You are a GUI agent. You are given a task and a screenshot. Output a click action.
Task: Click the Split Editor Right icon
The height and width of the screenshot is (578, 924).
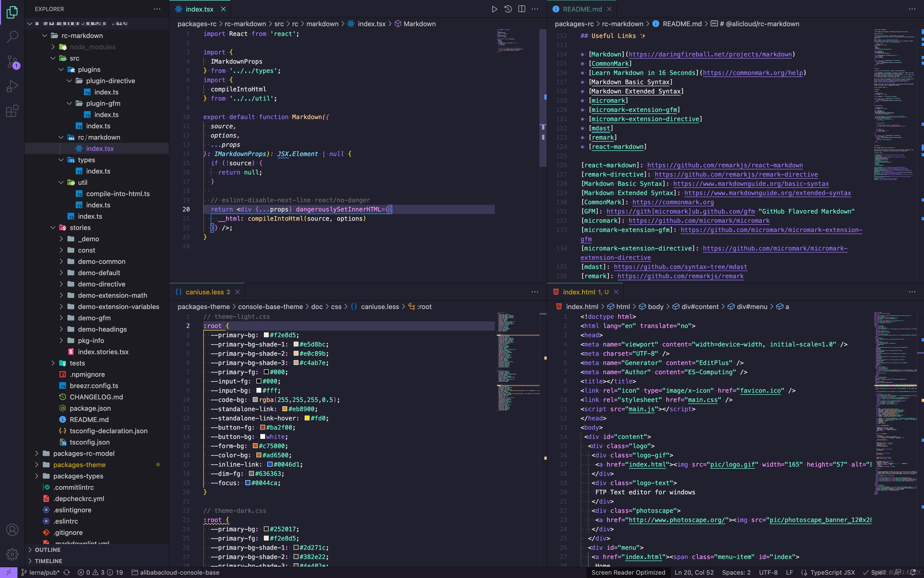[x=522, y=9]
